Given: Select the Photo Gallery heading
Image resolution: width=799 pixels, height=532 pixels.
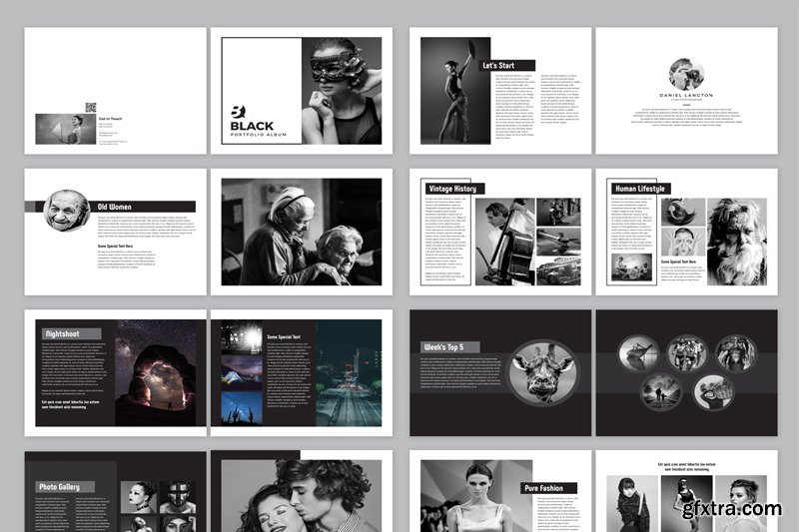Looking at the screenshot, I should pyautogui.click(x=66, y=486).
